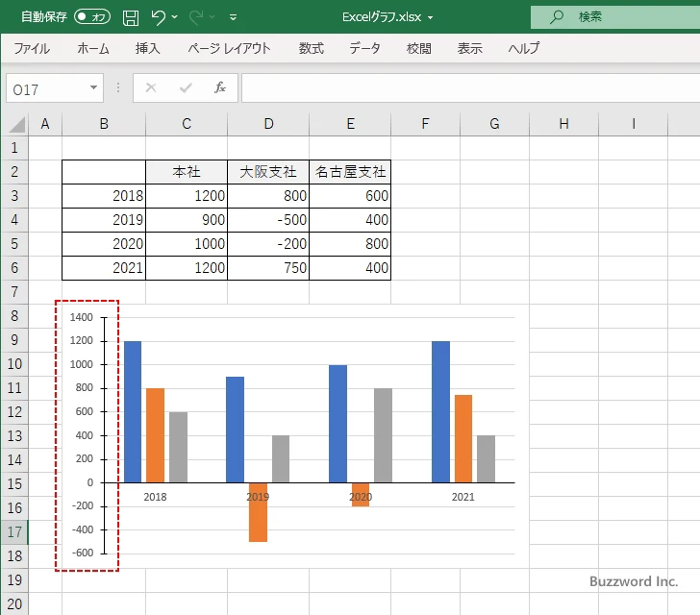The height and width of the screenshot is (615, 700).
Task: Click the magnifier search icon
Action: click(x=556, y=17)
